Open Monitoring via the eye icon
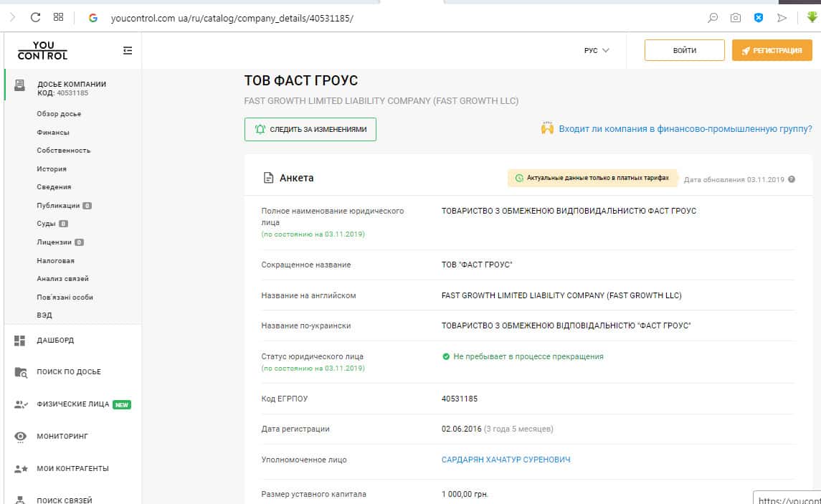Screen dimensions: 821x504 click(x=20, y=436)
